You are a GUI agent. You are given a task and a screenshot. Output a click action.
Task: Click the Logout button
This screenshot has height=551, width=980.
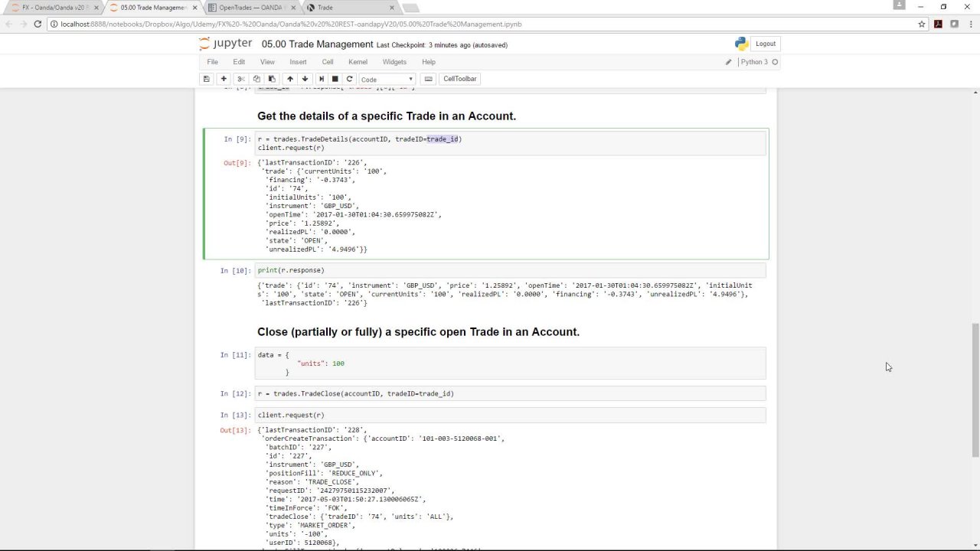pyautogui.click(x=765, y=44)
